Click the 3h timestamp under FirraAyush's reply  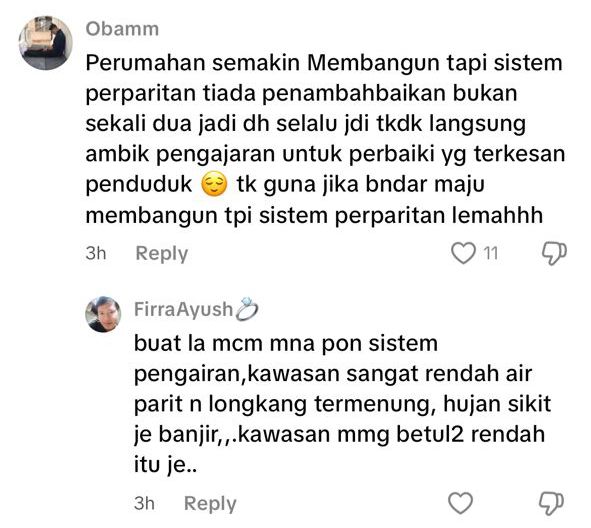144,503
